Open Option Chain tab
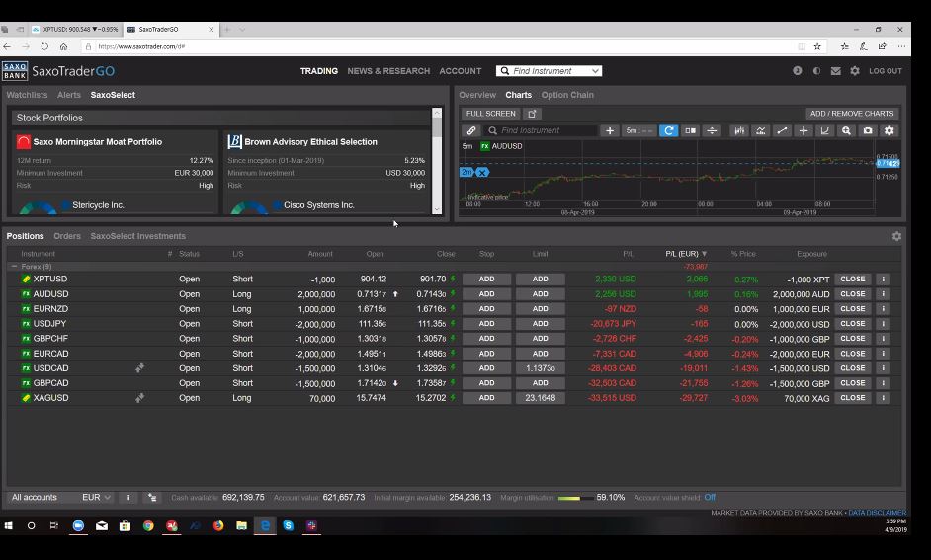Viewport: 931px width, 560px height. [x=567, y=95]
